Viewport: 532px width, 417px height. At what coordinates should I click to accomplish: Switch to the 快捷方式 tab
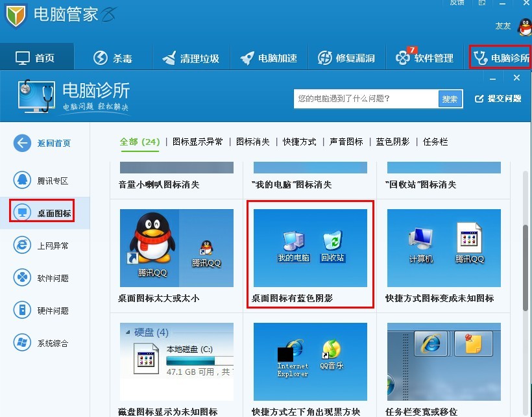pos(300,142)
